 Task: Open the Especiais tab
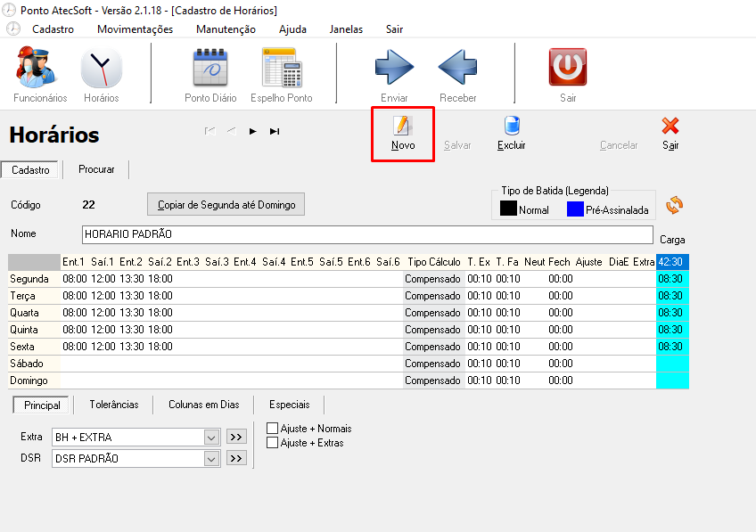click(x=289, y=405)
